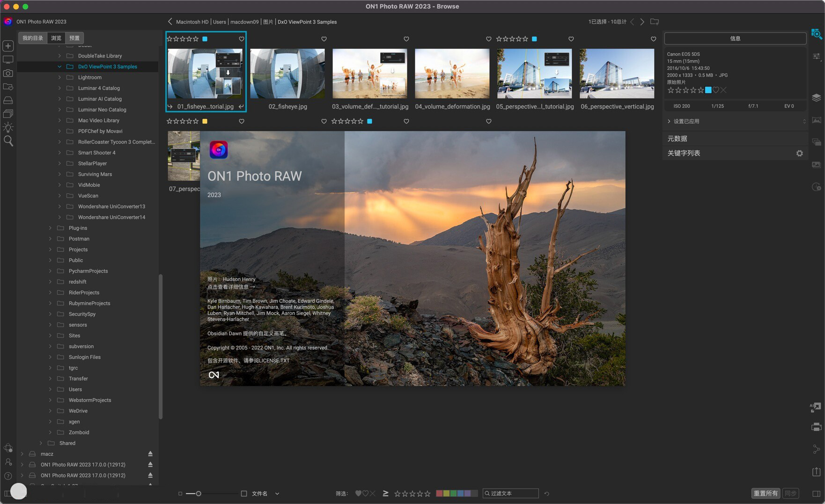This screenshot has height=504, width=825.
Task: Click the magnifier search icon in left toolbar
Action: coord(8,141)
